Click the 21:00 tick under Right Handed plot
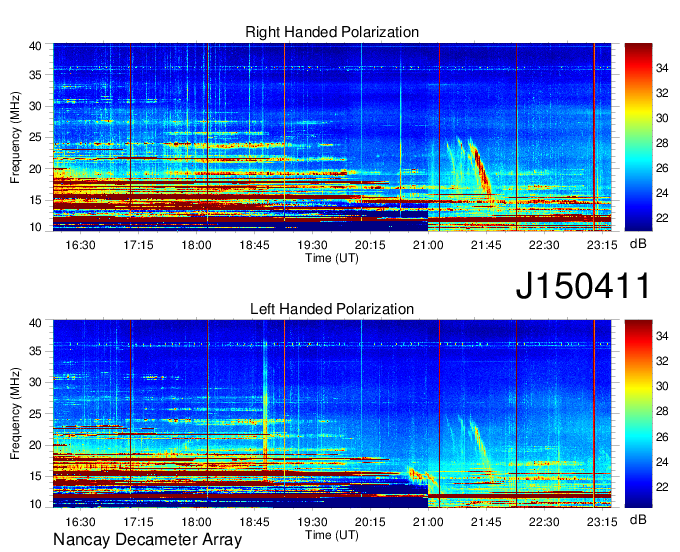Viewport: 680px width, 552px height. click(428, 245)
